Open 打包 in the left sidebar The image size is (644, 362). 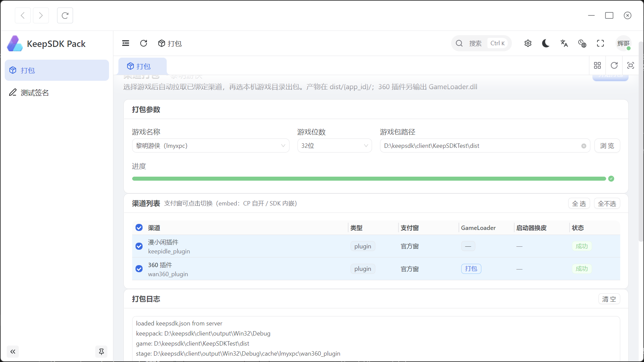(57, 70)
